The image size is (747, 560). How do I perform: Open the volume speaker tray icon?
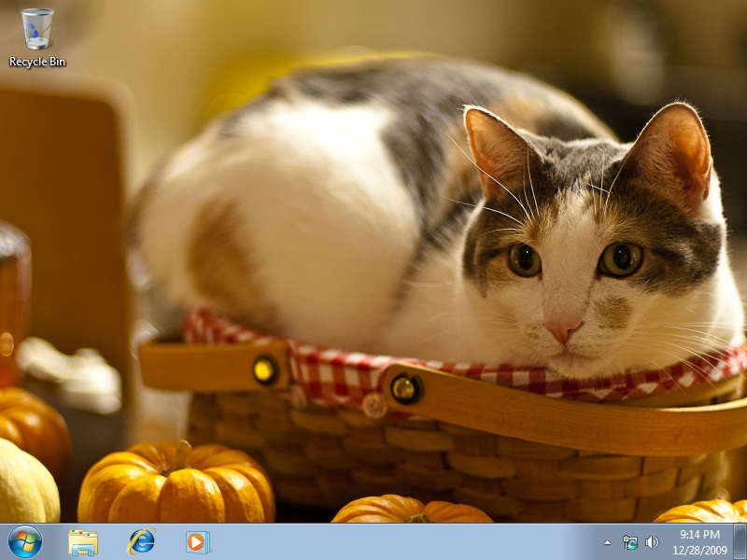652,542
